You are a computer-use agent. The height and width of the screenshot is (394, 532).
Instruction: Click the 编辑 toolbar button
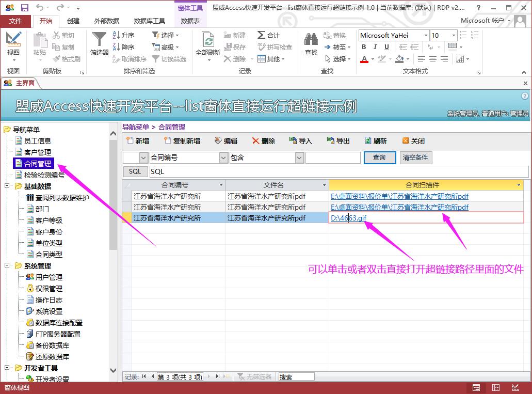(x=226, y=141)
